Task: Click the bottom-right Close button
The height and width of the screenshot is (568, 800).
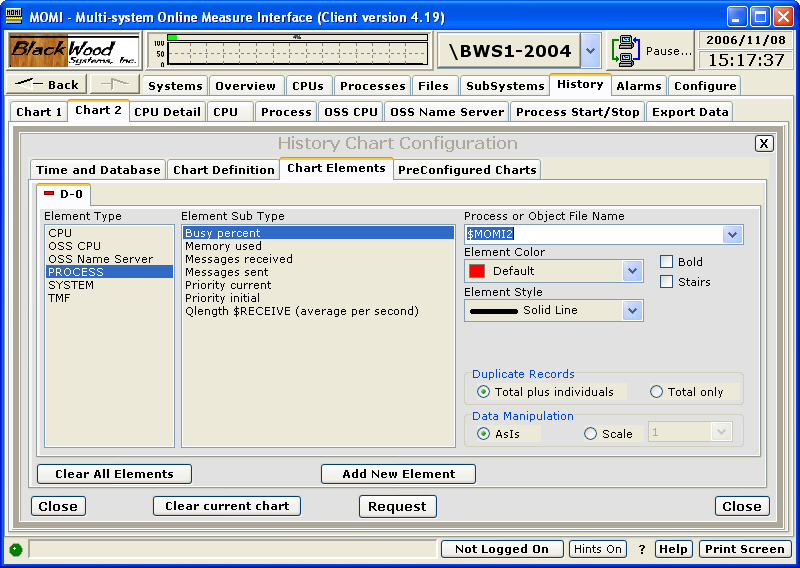Action: pyautogui.click(x=742, y=506)
